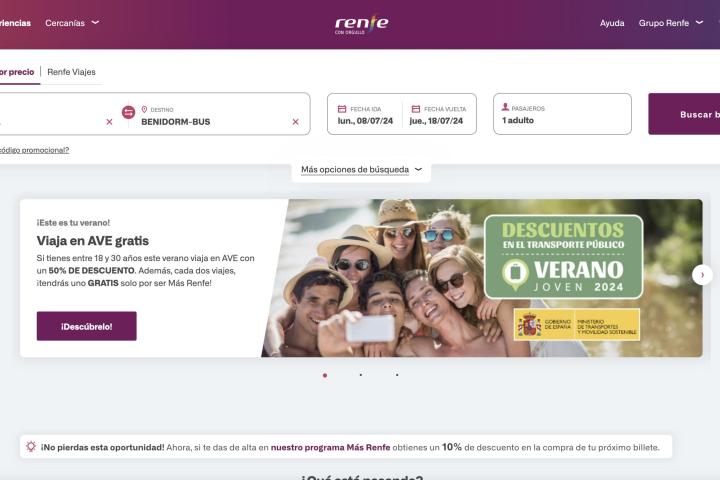Open the Fecha ida calendar icon

pyautogui.click(x=342, y=109)
